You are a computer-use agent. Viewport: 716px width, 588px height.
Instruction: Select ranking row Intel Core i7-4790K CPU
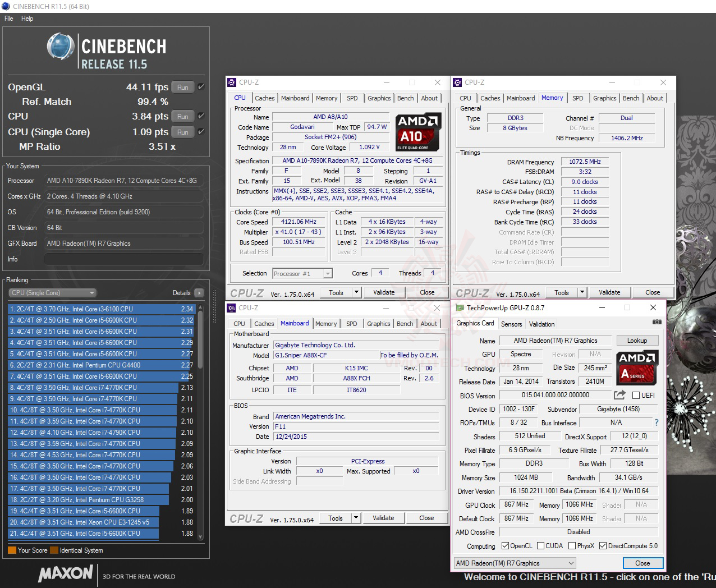(x=101, y=433)
